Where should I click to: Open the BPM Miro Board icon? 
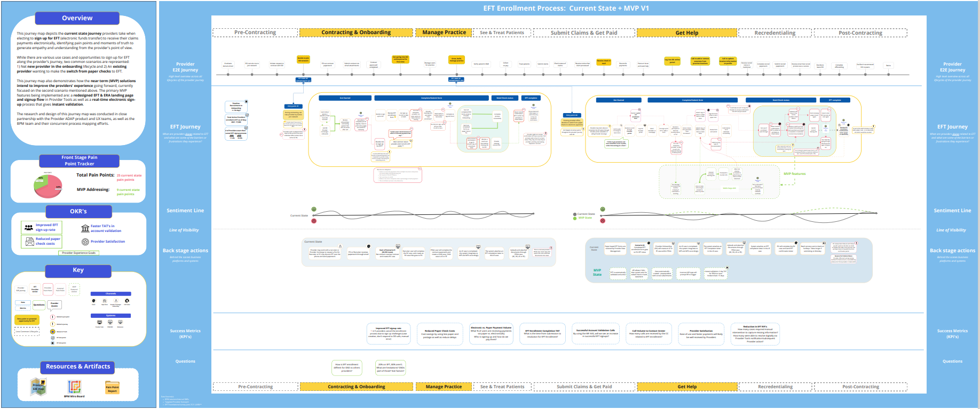point(74,387)
